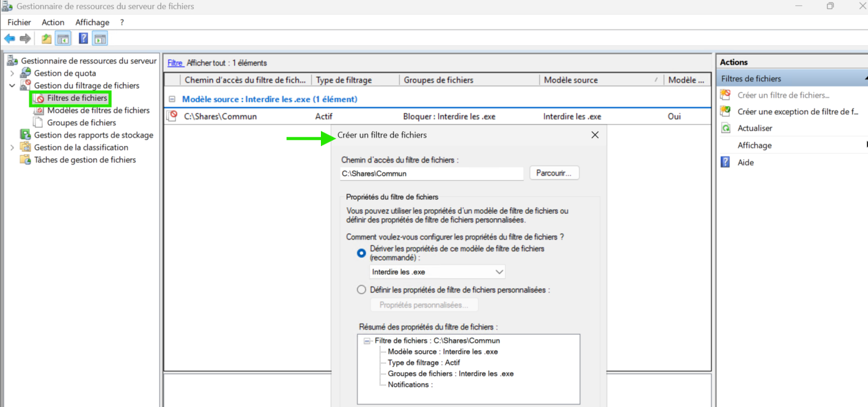Click the Filtre link above the list
868x407 pixels.
coord(175,63)
